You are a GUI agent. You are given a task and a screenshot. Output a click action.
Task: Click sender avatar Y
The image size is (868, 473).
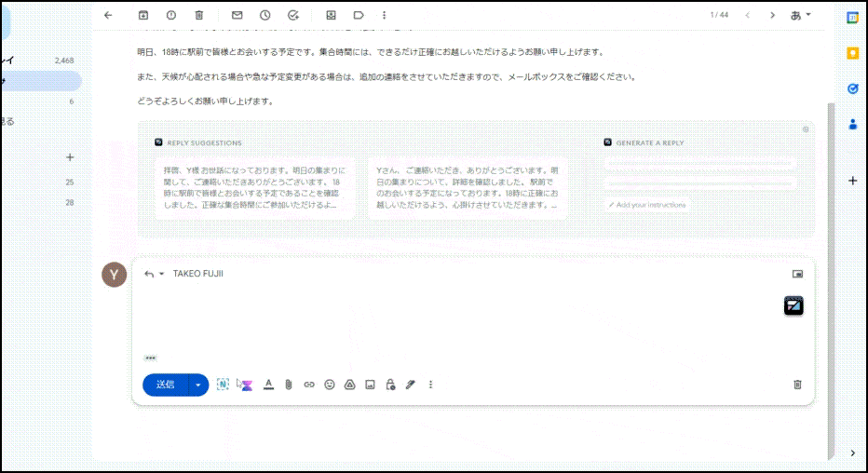click(114, 275)
